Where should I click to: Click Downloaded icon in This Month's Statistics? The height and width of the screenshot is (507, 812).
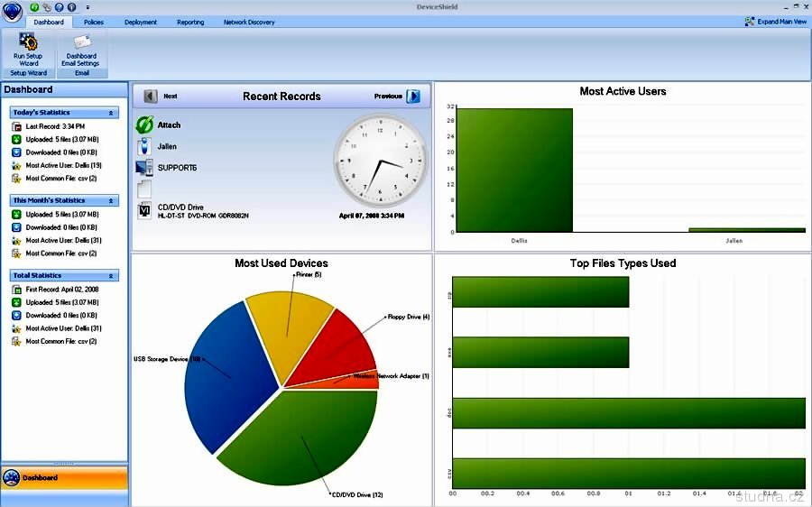pos(16,227)
